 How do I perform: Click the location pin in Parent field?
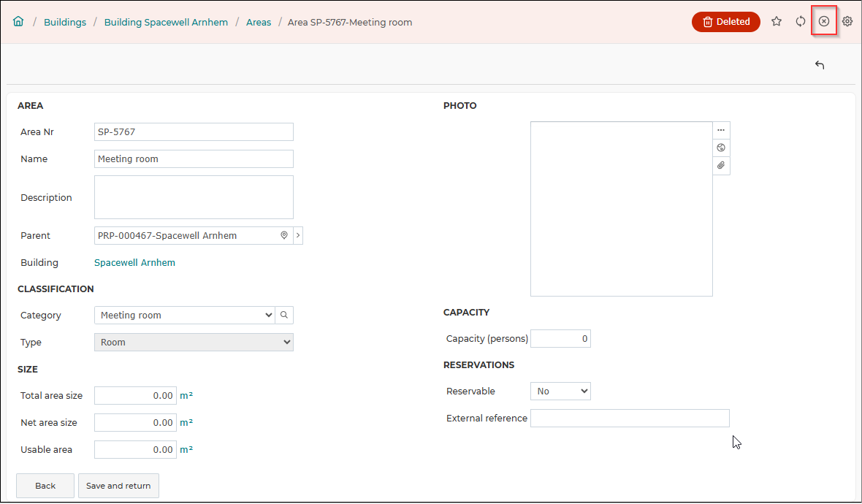point(284,235)
